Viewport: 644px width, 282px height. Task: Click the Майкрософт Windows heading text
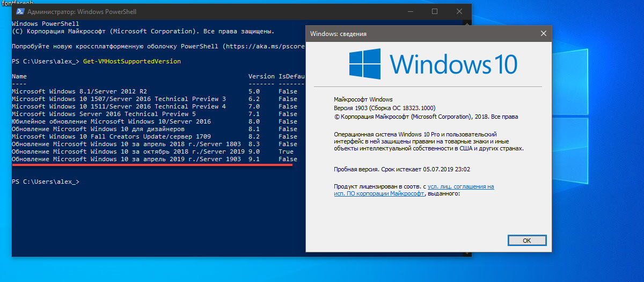(363, 99)
